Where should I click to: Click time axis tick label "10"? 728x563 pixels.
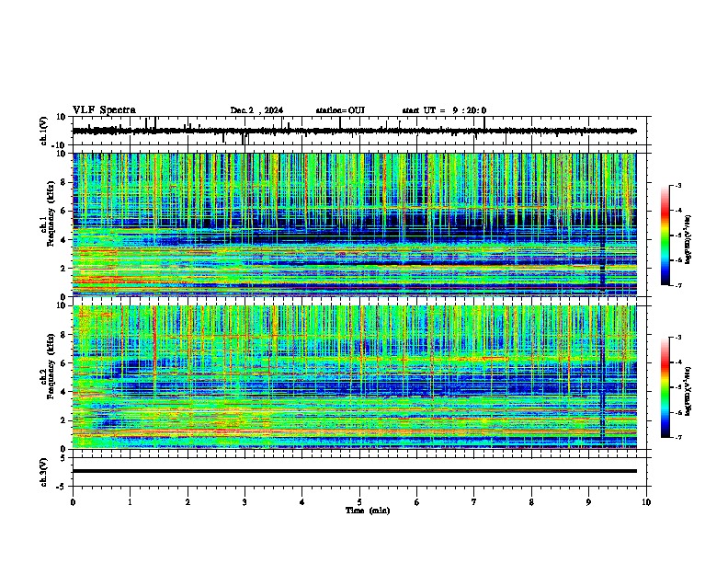[x=646, y=502]
